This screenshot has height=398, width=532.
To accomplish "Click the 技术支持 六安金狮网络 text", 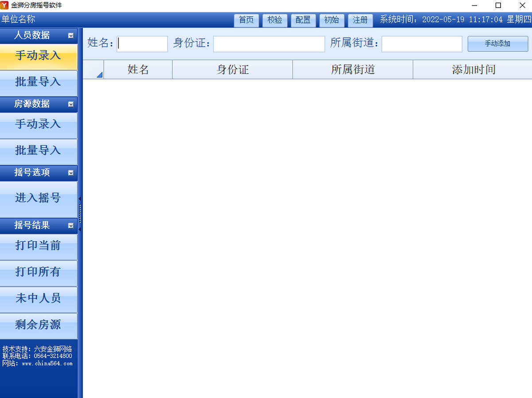I will (x=37, y=349).
